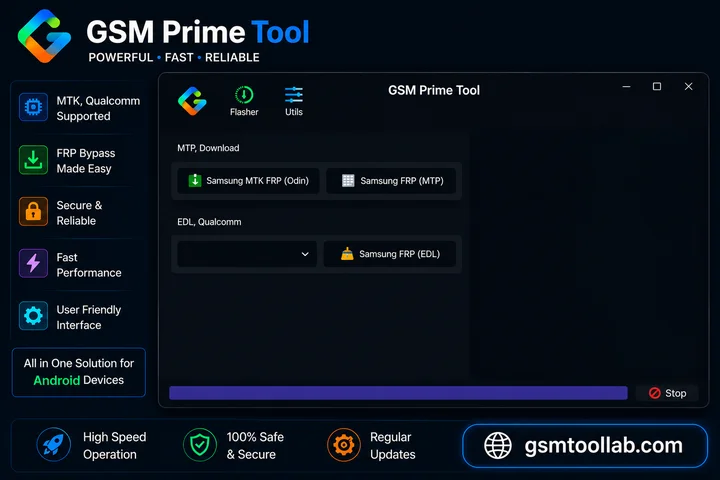720x480 pixels.
Task: Click the large GSM Prime Tool banner logo
Action: coord(45,36)
